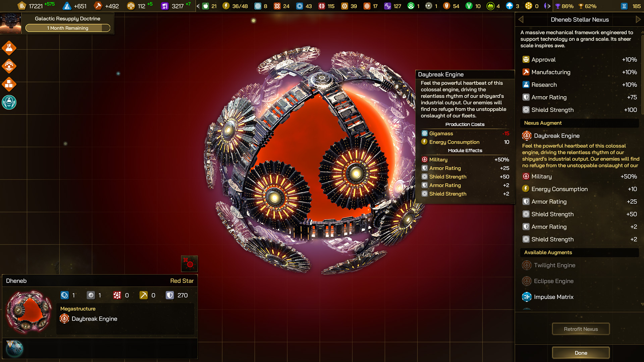Click the Nexus Augment section header

[x=579, y=123]
